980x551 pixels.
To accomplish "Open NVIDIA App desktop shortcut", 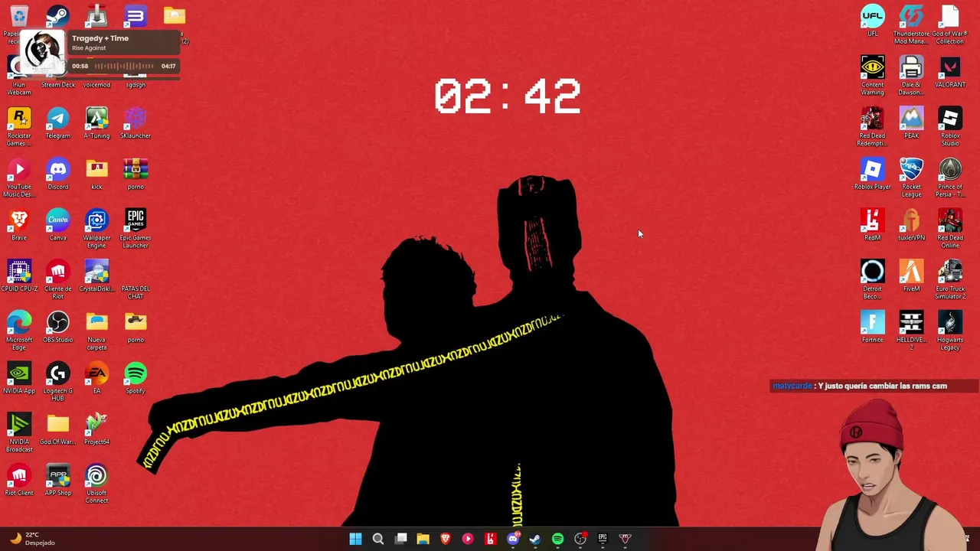I will (18, 379).
